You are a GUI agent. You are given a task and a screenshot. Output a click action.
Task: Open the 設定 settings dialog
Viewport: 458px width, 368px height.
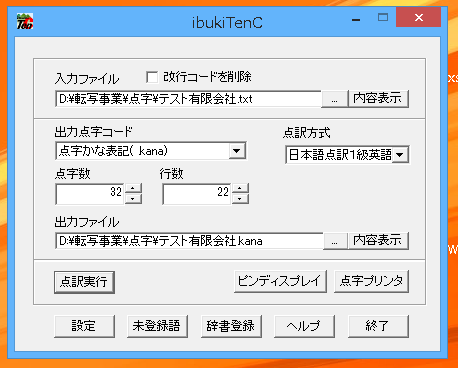84,326
